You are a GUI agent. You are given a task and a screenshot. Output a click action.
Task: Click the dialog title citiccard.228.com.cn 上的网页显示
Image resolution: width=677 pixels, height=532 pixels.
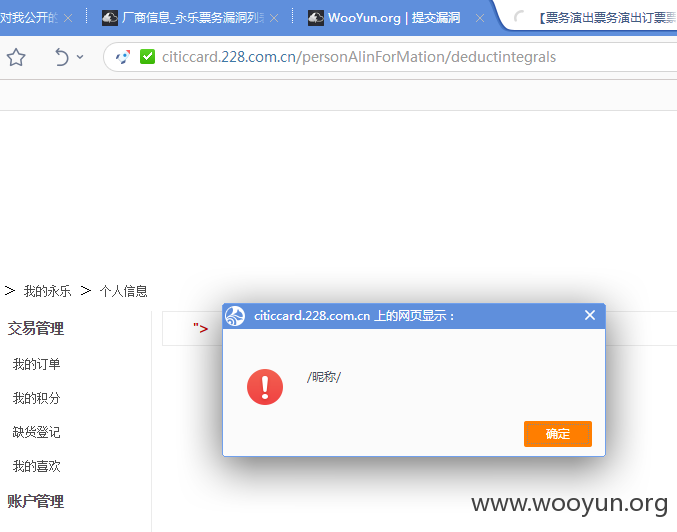click(354, 316)
